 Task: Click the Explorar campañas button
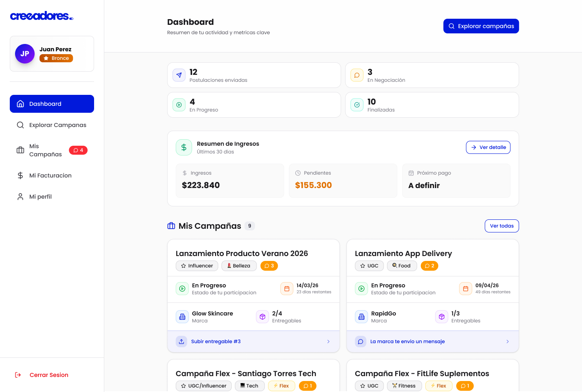(481, 26)
